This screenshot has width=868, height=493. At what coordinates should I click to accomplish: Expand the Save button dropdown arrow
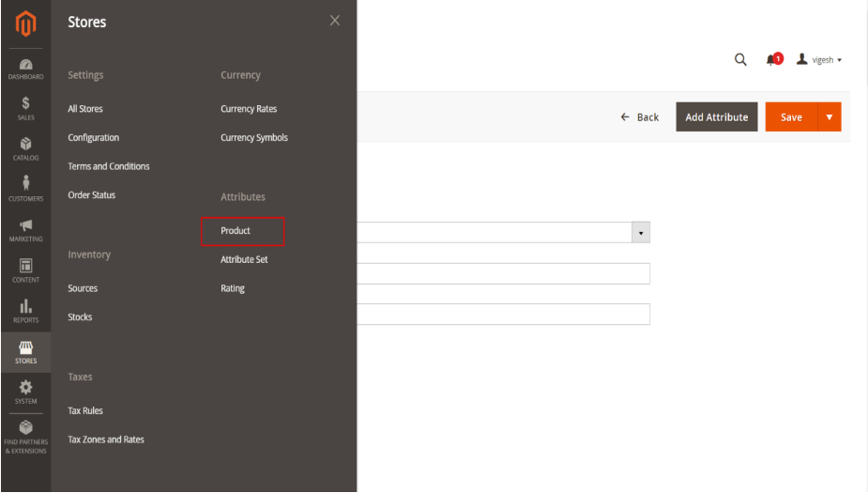(830, 117)
